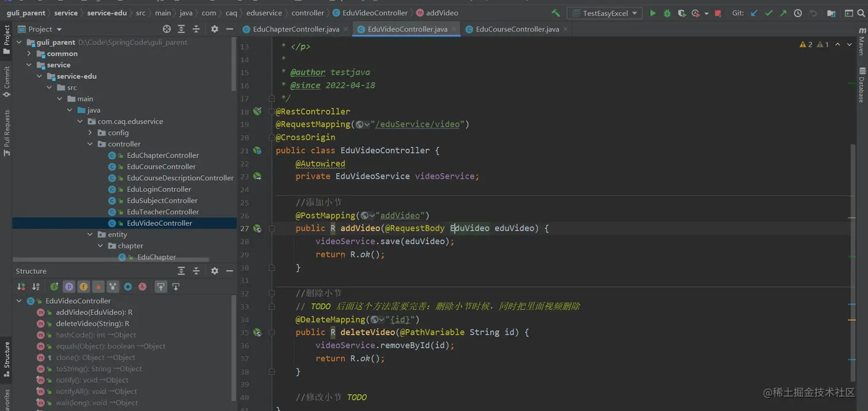Image resolution: width=868 pixels, height=411 pixels.
Task: Toggle Autoscroll to Source in Structure
Action: pyautogui.click(x=161, y=286)
